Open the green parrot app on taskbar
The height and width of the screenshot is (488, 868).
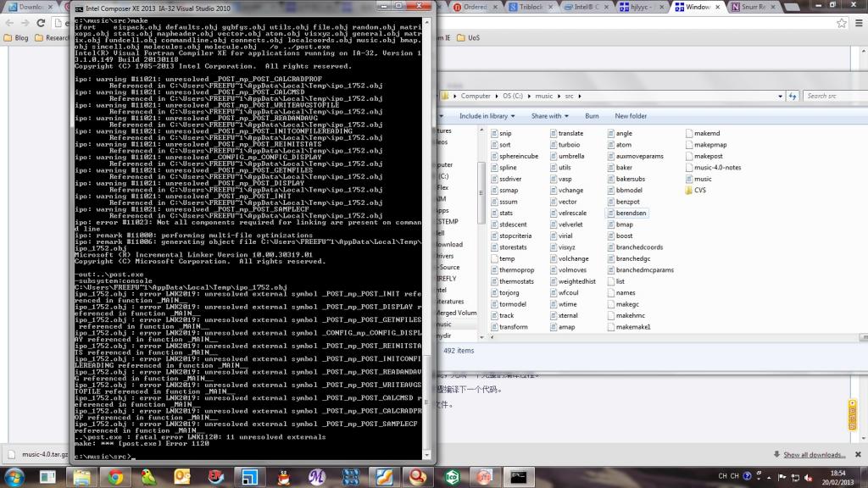[149, 477]
